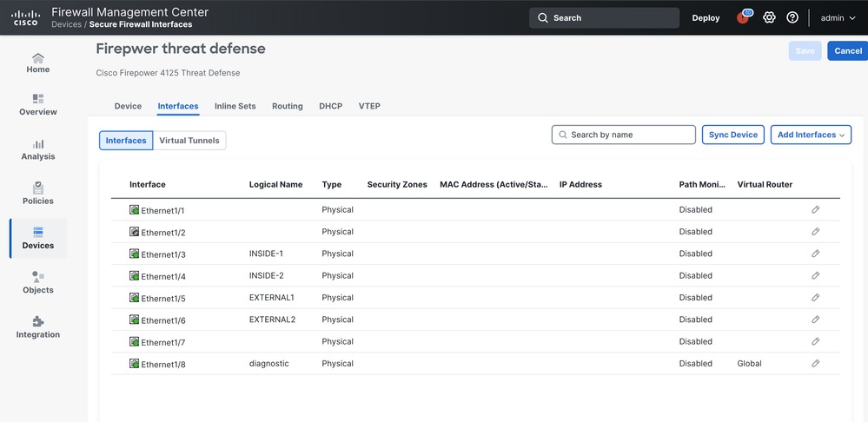Open the admin user menu
The image size is (868, 422).
[839, 17]
